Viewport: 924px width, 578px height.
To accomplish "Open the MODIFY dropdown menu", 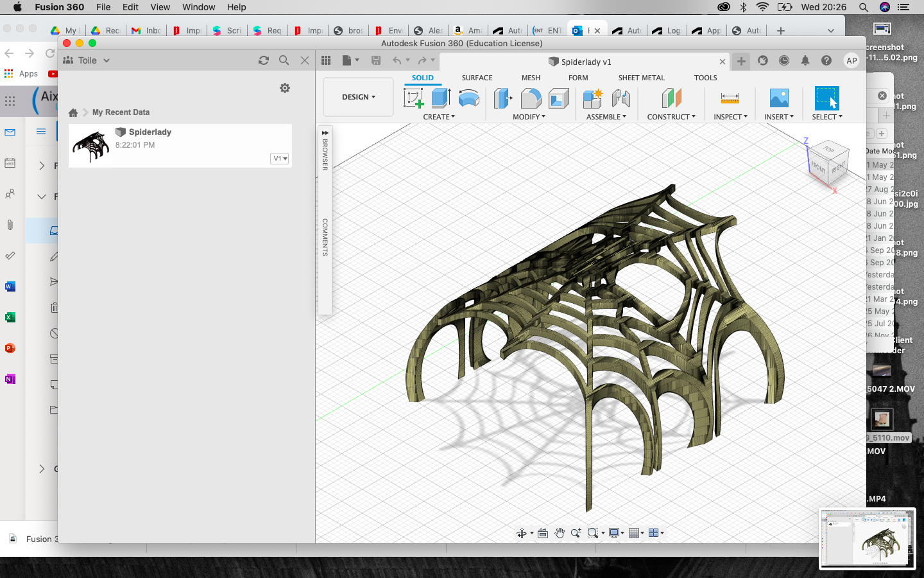I will click(x=529, y=117).
